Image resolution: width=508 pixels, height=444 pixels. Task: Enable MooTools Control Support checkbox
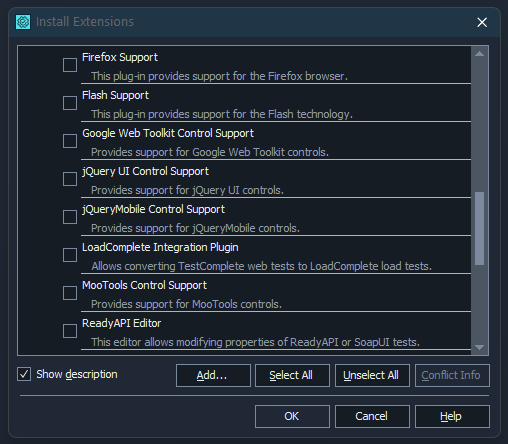coord(70,293)
